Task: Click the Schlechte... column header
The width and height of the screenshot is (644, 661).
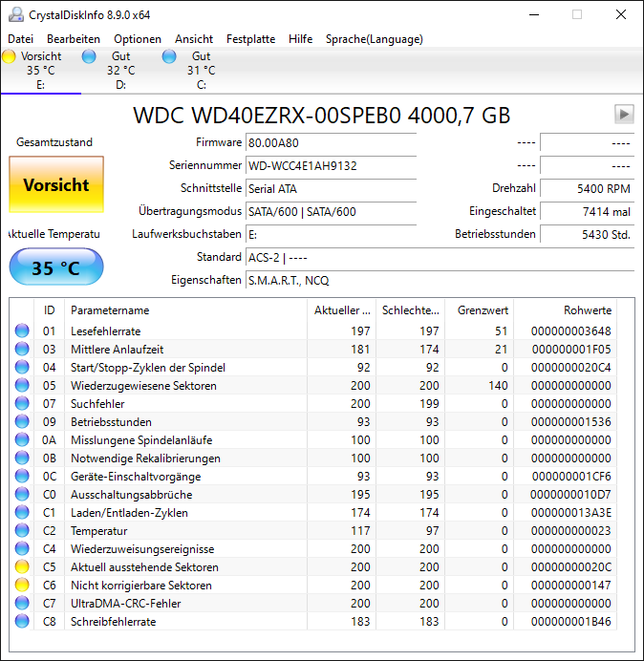Action: pyautogui.click(x=410, y=310)
